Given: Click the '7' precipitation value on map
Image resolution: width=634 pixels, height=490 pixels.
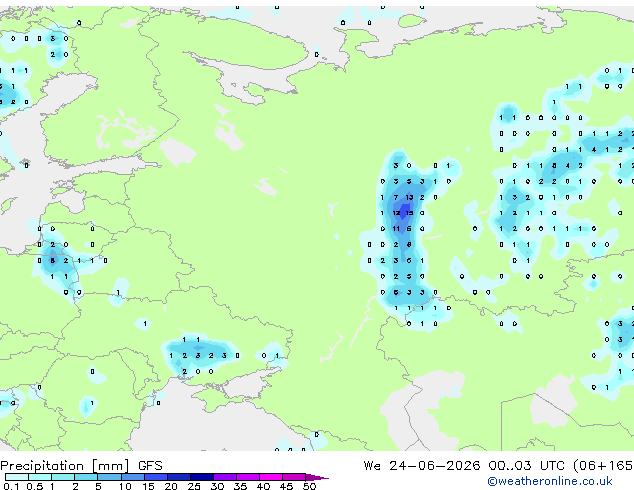Looking at the screenshot, I should (396, 197).
